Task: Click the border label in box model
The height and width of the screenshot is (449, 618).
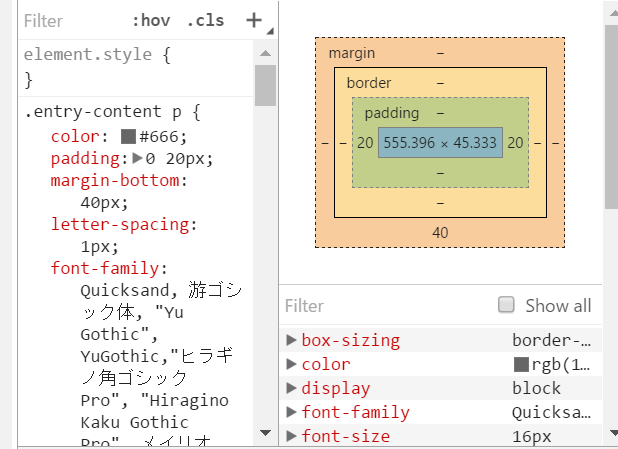Action: coord(369,83)
